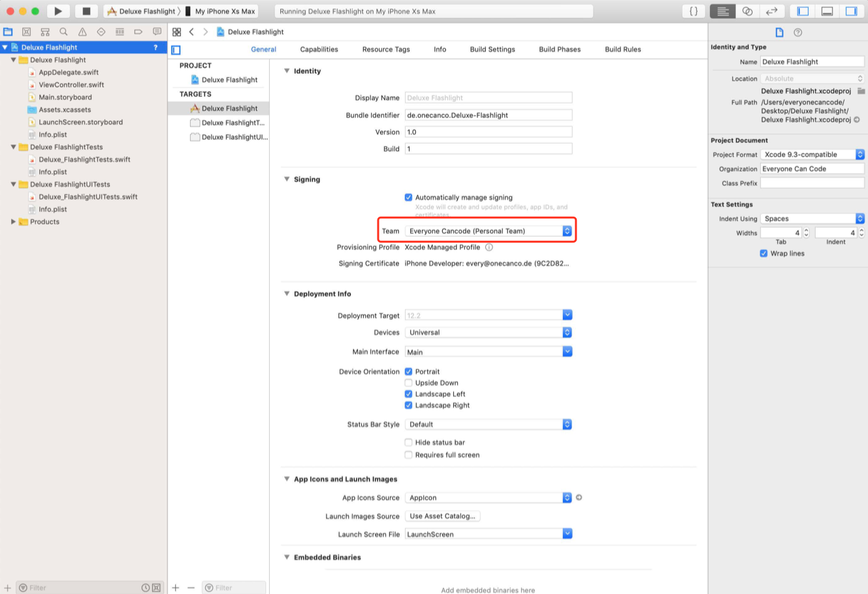The width and height of the screenshot is (868, 594).
Task: Switch to the Build Rules tab
Action: pyautogui.click(x=623, y=50)
